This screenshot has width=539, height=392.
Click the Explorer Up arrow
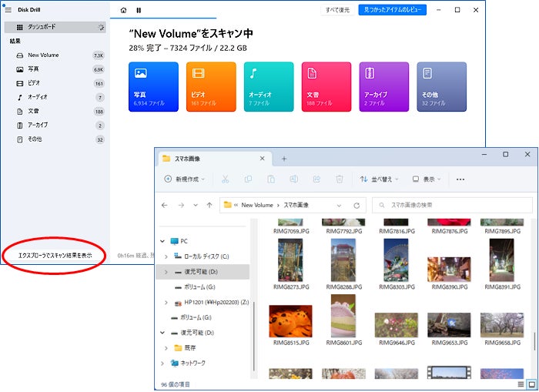click(209, 206)
